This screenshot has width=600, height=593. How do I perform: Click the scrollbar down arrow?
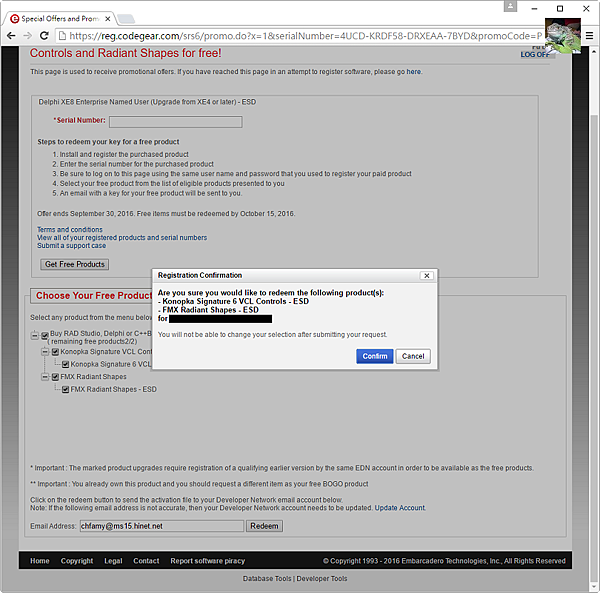click(x=593, y=586)
